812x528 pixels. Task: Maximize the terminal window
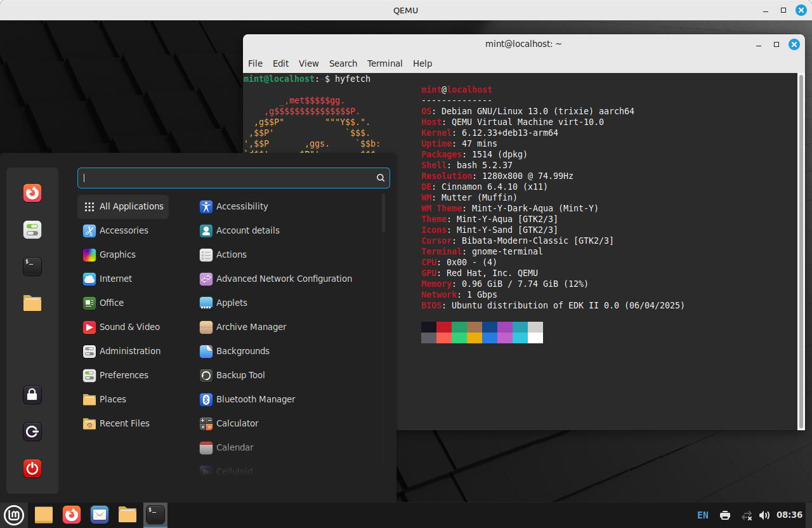pos(776,44)
